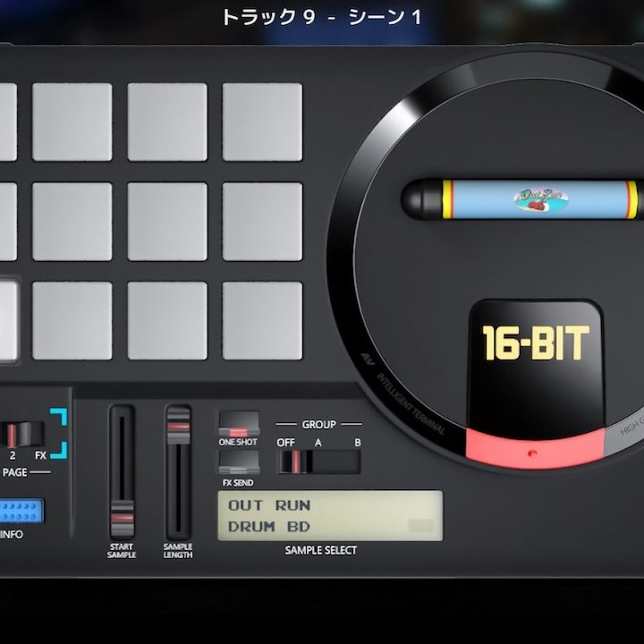
Task: Click the トラック 9 - シーン 1 title
Action: (322, 17)
